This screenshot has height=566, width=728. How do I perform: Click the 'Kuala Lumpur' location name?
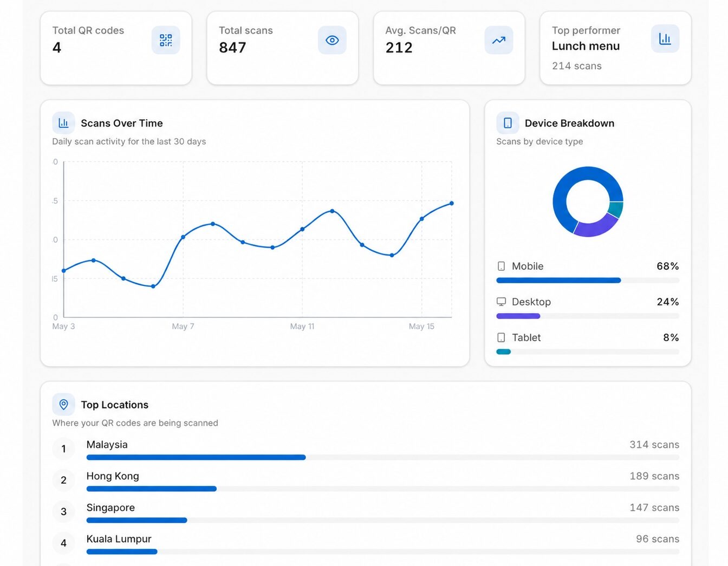point(119,539)
